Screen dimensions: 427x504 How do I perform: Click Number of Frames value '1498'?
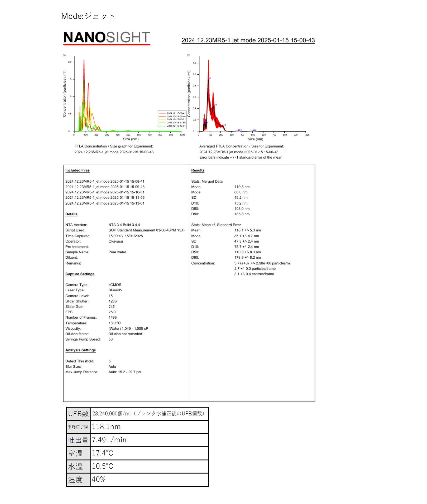pos(113,317)
